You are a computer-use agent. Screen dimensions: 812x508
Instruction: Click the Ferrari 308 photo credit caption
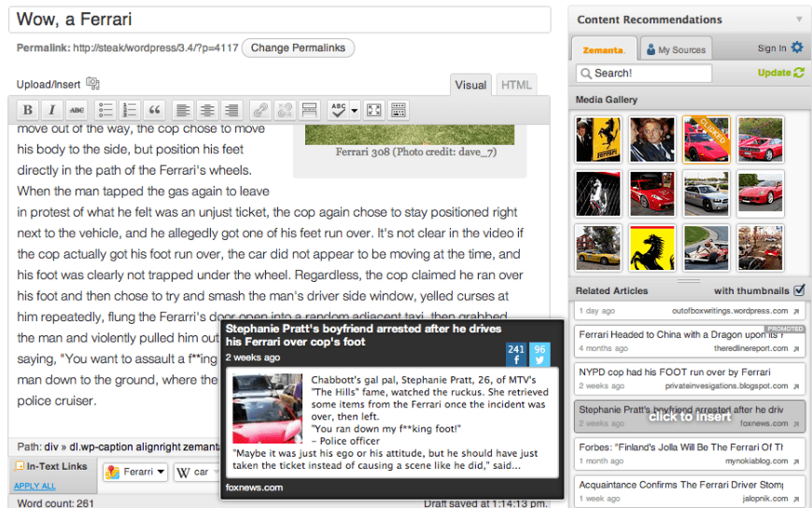point(416,152)
